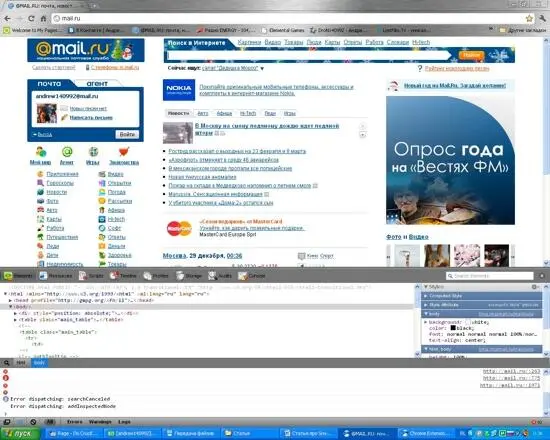Collapse the body node in Elements tree
The image size is (550, 440).
pyautogui.click(x=11, y=307)
